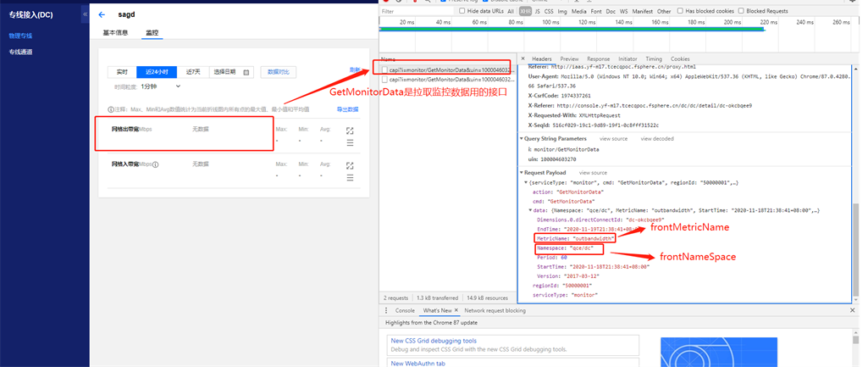The width and height of the screenshot is (868, 367).
Task: Collapse the serviceType root payload object
Action: click(x=527, y=182)
